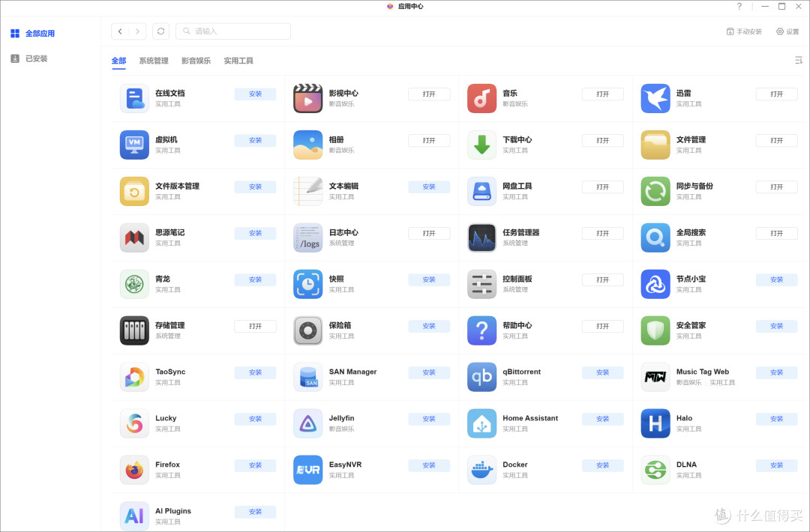Click the 存储管理 icon
This screenshot has width=810, height=532.
[x=134, y=330]
